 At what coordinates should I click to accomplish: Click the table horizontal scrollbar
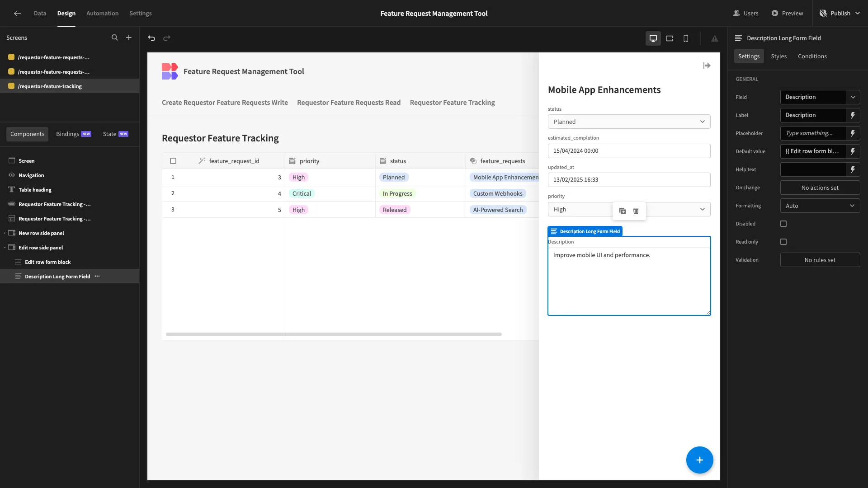(x=334, y=334)
